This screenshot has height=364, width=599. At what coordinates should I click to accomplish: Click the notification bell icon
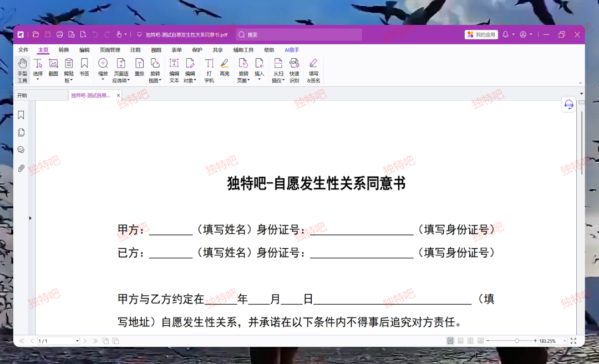[505, 34]
